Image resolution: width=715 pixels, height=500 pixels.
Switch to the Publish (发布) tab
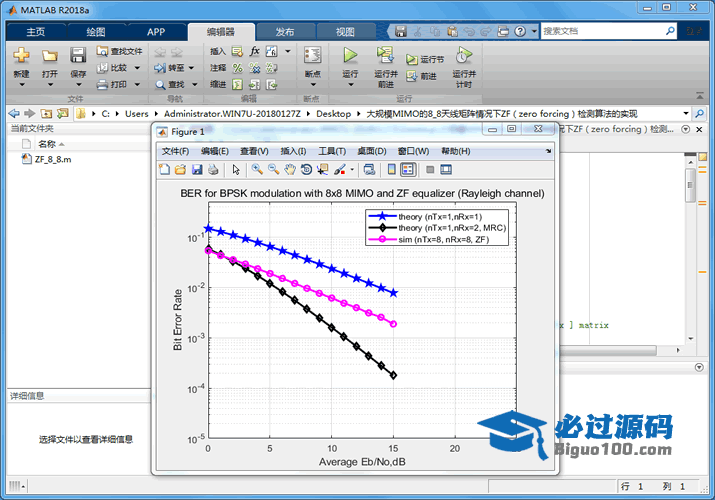[285, 32]
